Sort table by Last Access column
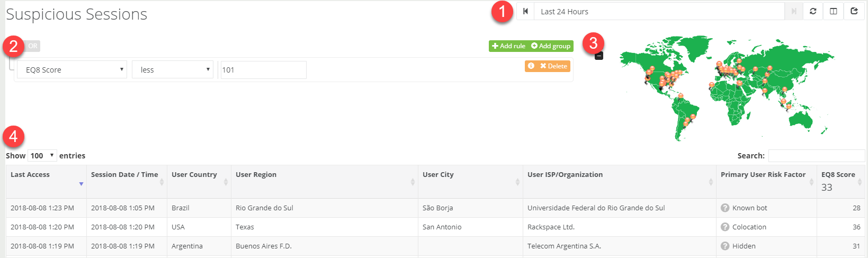The width and height of the screenshot is (868, 258). 46,182
